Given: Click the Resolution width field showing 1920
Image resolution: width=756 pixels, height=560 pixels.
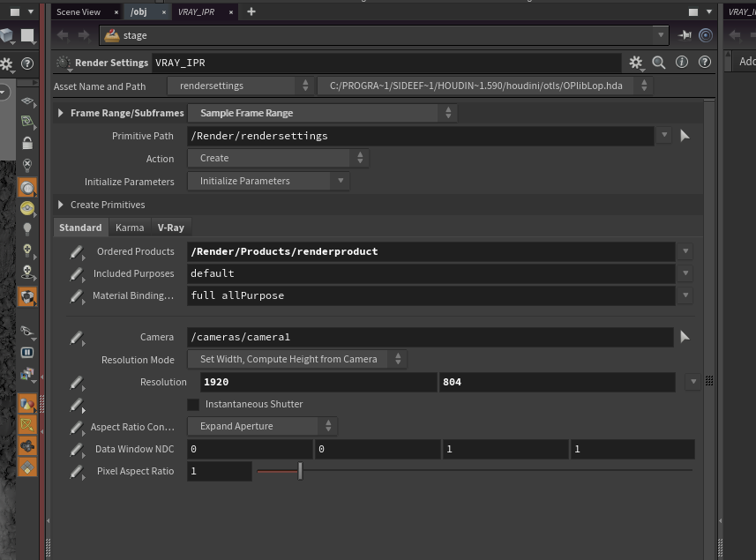Looking at the screenshot, I should [318, 382].
